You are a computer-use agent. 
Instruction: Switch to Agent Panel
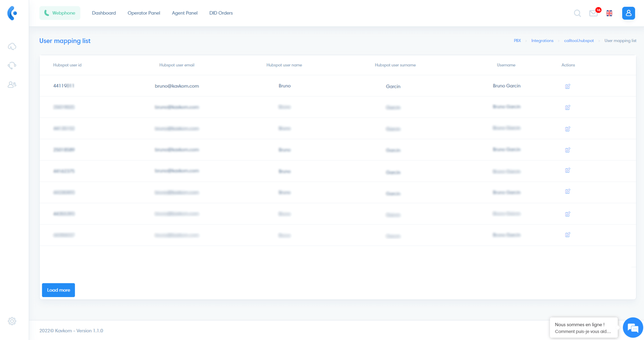click(185, 13)
